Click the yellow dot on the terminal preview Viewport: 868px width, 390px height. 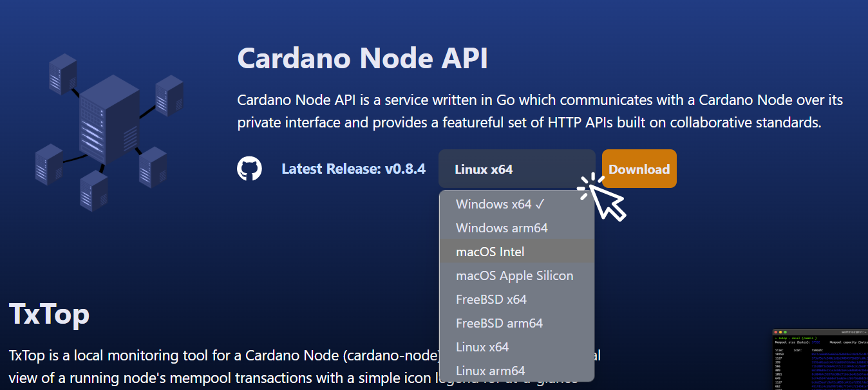tap(780, 332)
